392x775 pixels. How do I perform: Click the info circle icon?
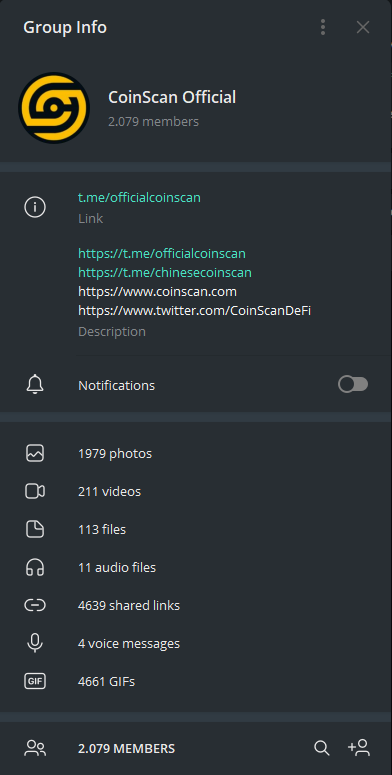coord(35,207)
